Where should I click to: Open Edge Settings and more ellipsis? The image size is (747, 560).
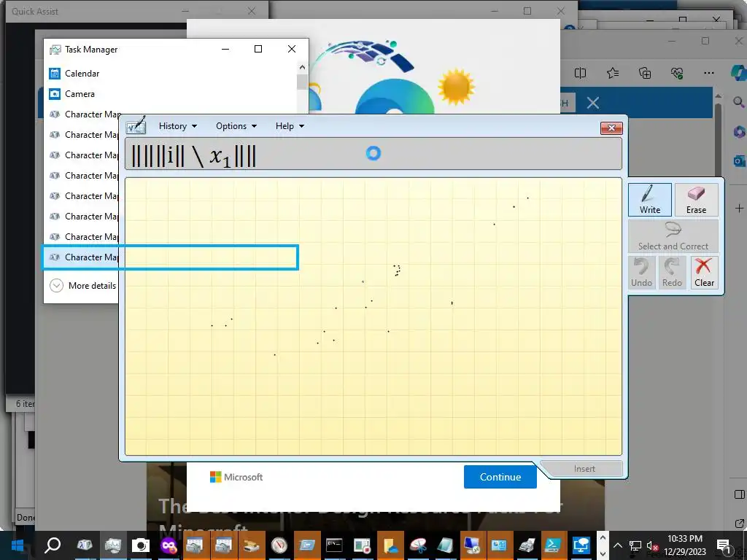709,73
